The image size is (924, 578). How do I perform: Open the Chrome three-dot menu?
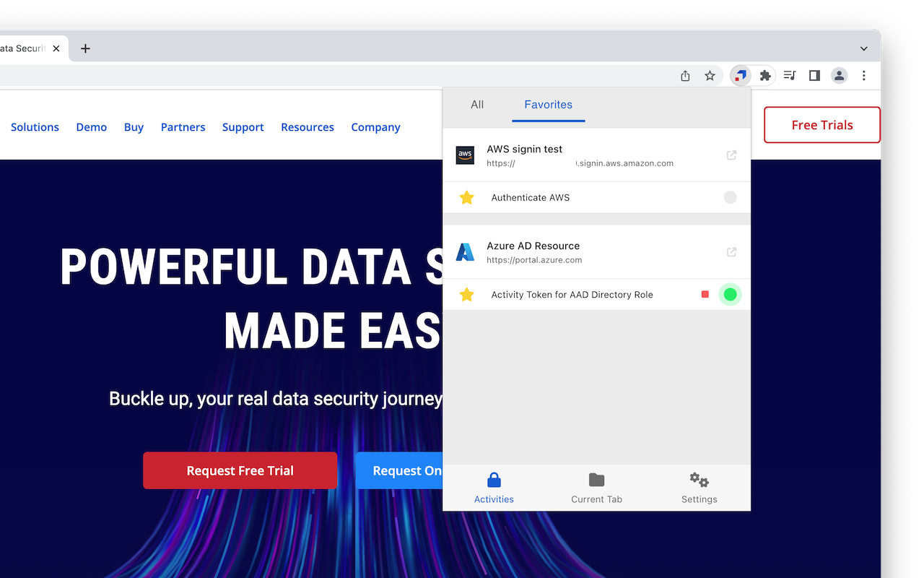point(864,75)
